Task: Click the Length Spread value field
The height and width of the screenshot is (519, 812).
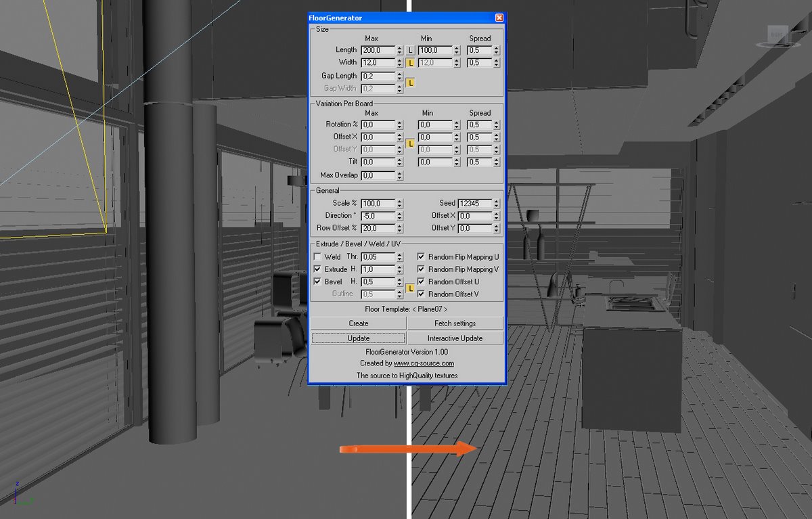Action: coord(480,50)
